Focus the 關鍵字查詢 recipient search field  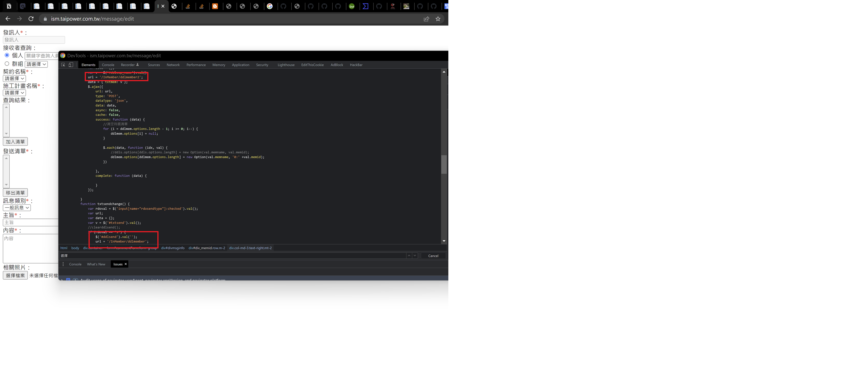tap(41, 56)
